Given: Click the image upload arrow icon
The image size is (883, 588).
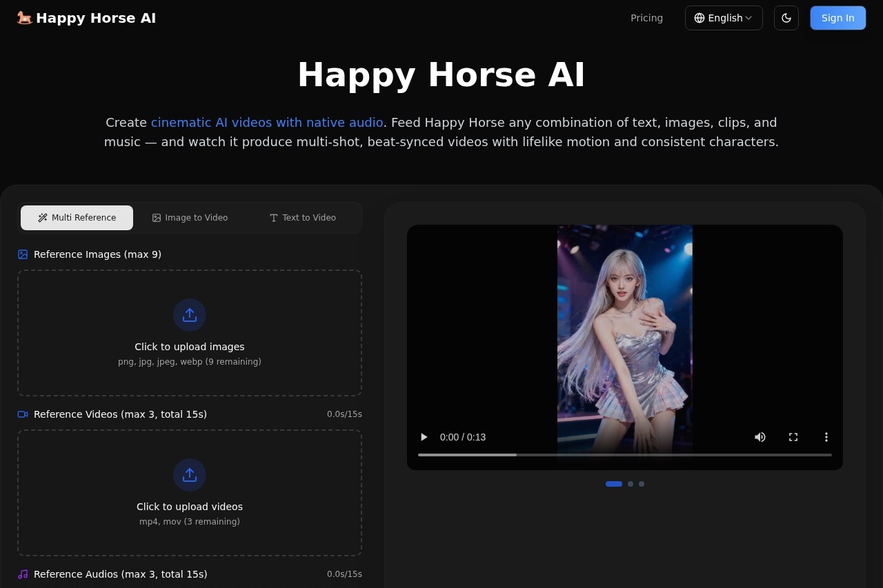Looking at the screenshot, I should tap(190, 315).
